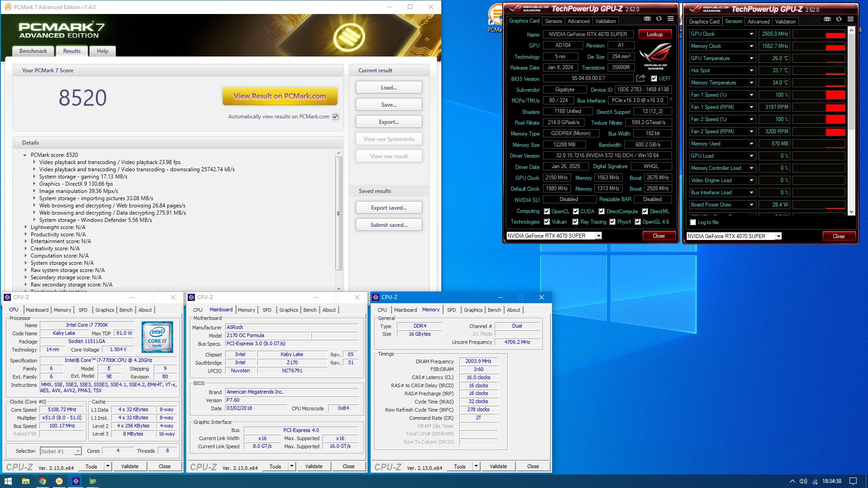This screenshot has width=868, height=488.
Task: Show hidden system tray icons
Action: pyautogui.click(x=792, y=481)
